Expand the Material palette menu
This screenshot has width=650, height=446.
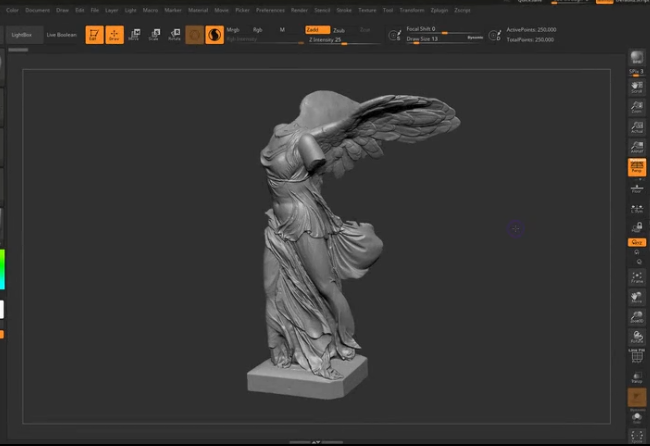pyautogui.click(x=196, y=10)
